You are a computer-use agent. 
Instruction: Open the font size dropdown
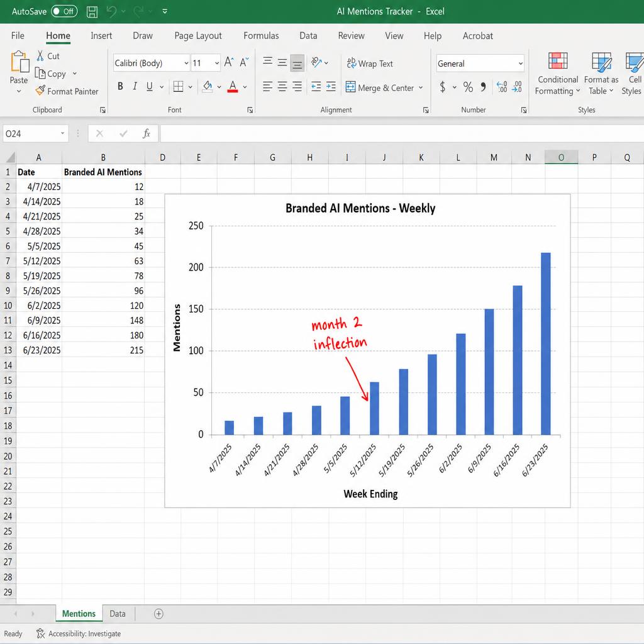coord(217,64)
